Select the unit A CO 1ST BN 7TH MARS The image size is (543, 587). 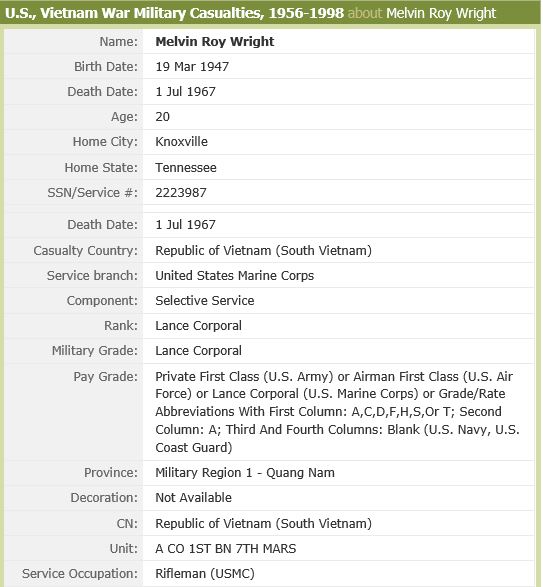225,549
